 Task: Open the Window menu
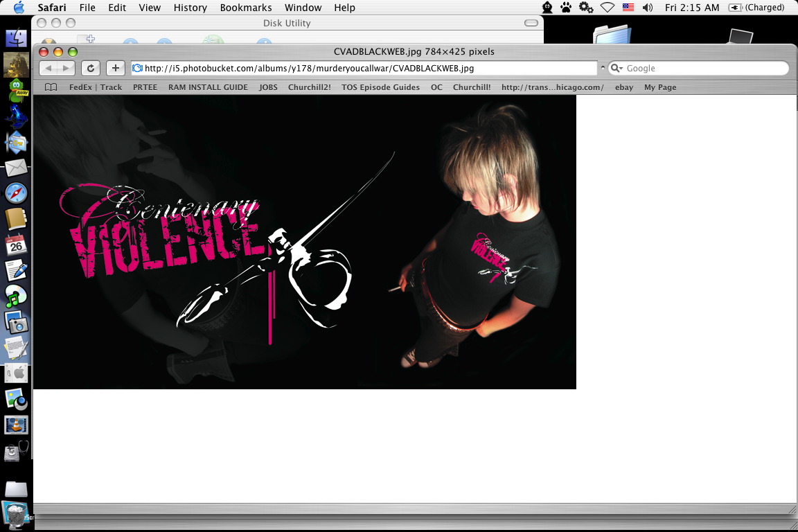(x=303, y=7)
